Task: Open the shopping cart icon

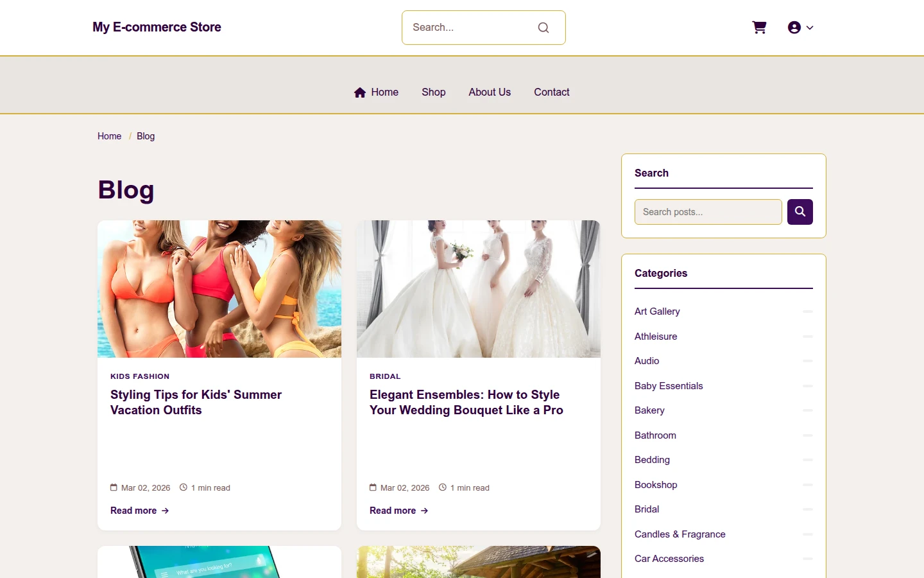Action: coord(759,28)
